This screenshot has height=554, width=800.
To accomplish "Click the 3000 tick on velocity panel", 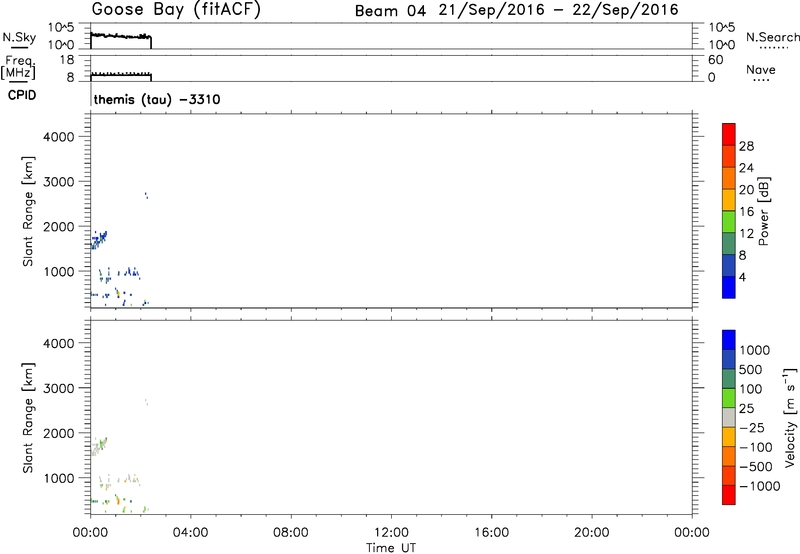I will pyautogui.click(x=59, y=388).
